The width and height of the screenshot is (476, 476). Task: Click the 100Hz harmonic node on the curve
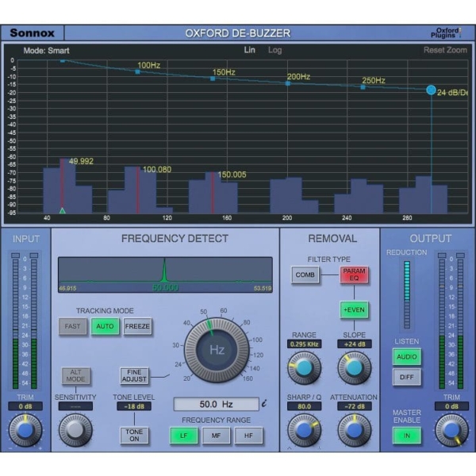[x=137, y=71]
